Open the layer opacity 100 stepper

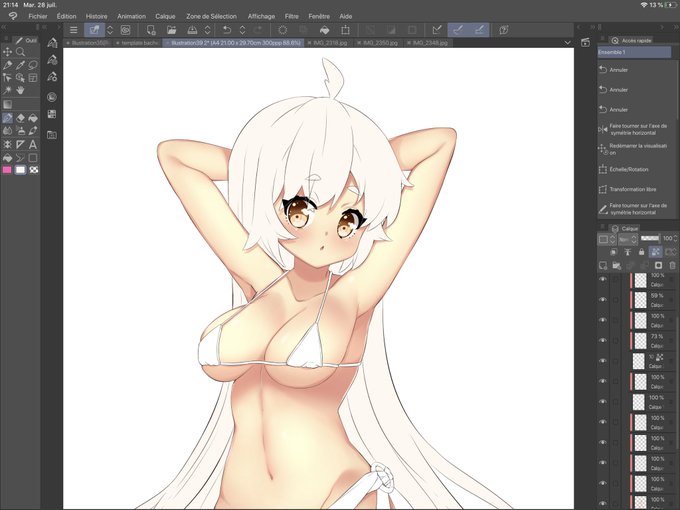675,239
